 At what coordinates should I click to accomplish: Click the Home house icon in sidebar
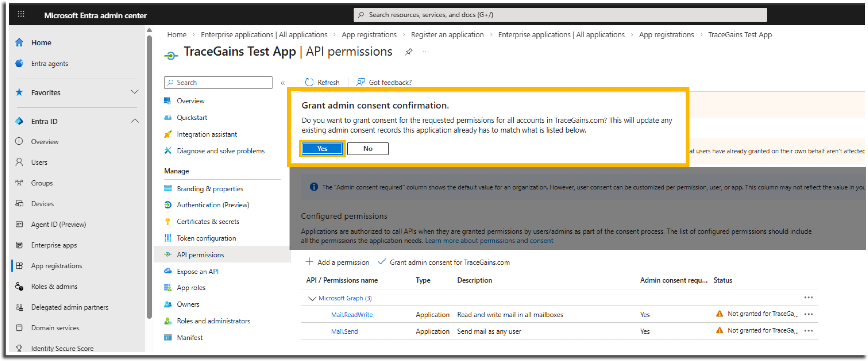pyautogui.click(x=19, y=42)
